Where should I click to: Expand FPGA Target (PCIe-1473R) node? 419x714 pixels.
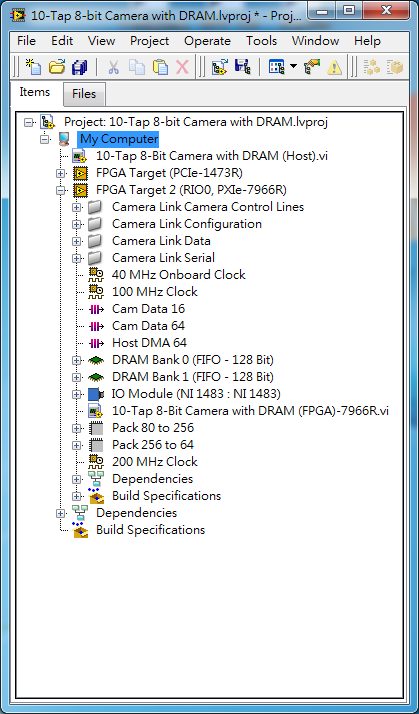point(60,173)
